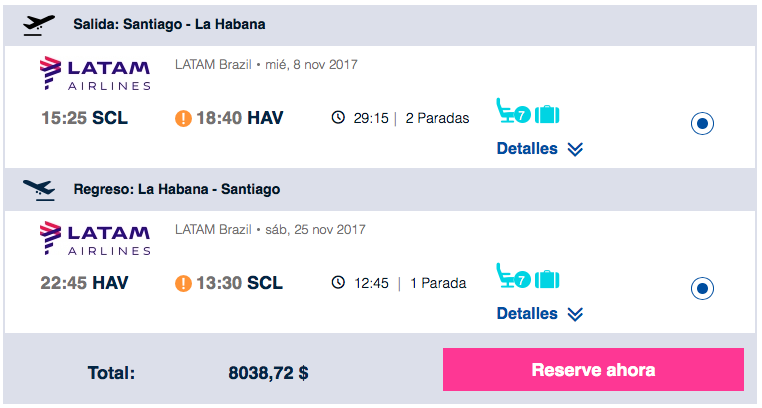Image resolution: width=762 pixels, height=408 pixels.
Task: Click the departing plane icon beside Salida
Action: coord(39,25)
